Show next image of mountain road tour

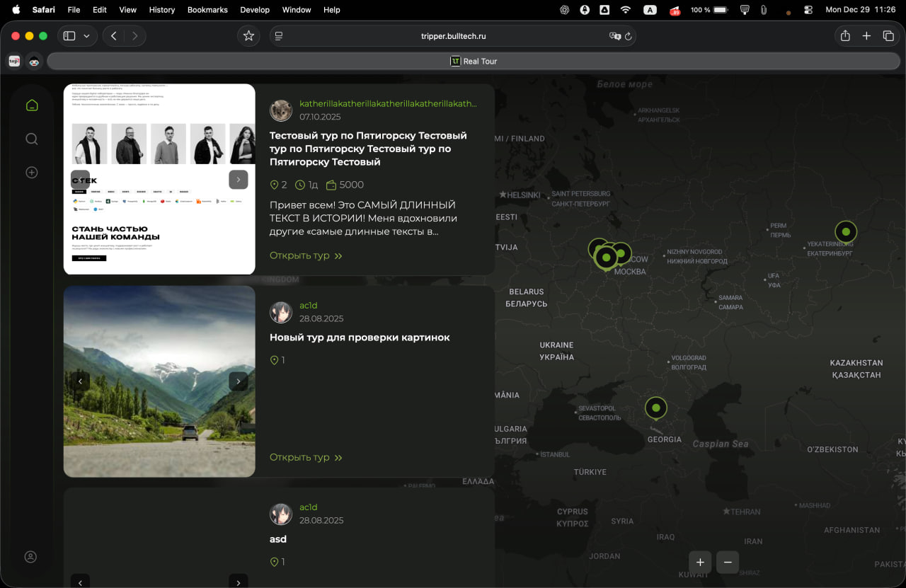(239, 381)
